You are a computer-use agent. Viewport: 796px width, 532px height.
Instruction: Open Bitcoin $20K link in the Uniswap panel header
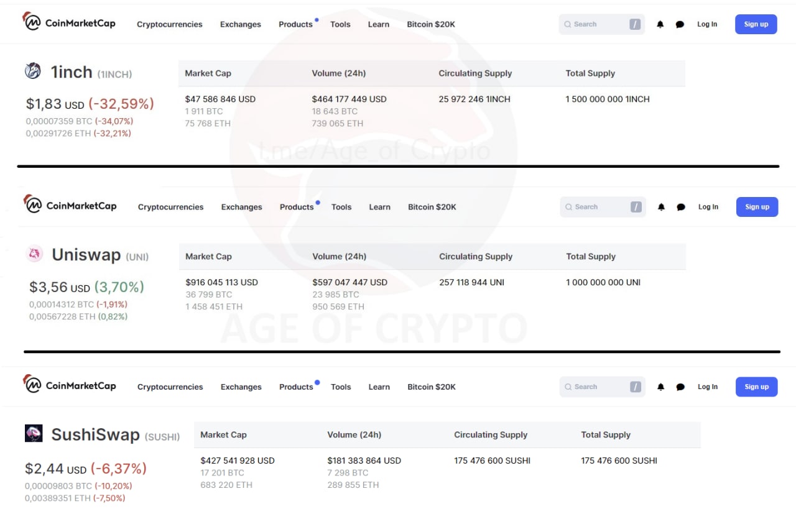(432, 207)
